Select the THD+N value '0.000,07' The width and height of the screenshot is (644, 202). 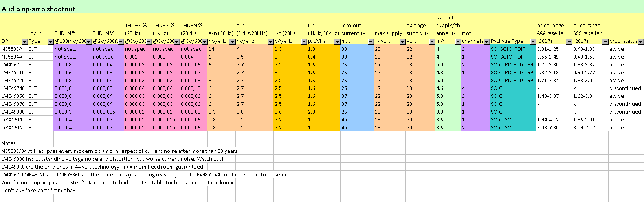(x=193, y=73)
